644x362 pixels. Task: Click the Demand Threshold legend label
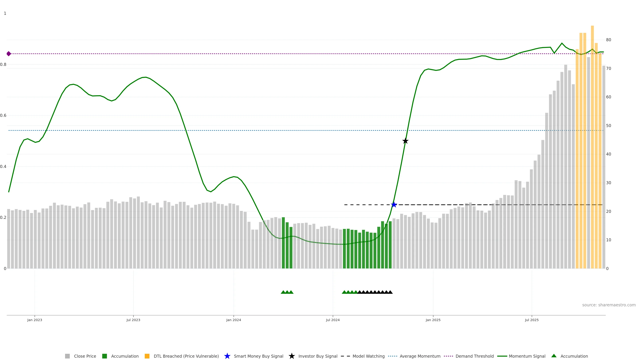[474, 356]
